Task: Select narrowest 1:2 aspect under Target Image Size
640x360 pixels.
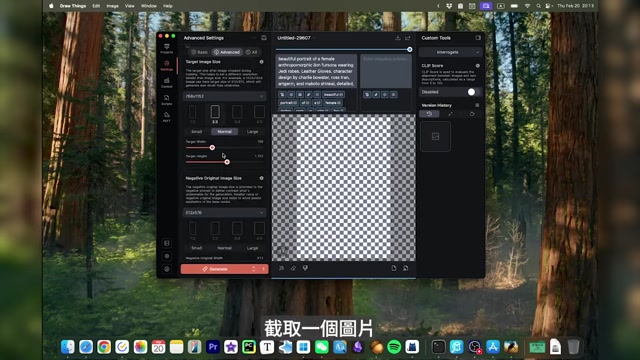Action: (x=193, y=114)
